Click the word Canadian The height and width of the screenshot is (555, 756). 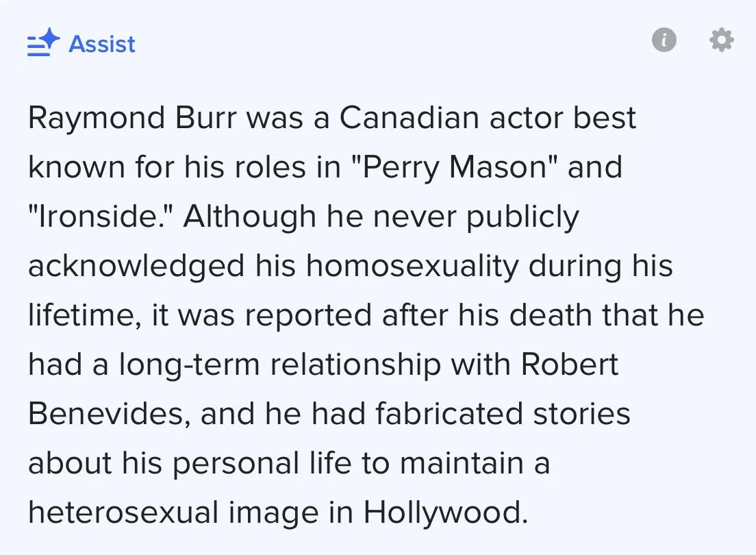[x=409, y=118]
